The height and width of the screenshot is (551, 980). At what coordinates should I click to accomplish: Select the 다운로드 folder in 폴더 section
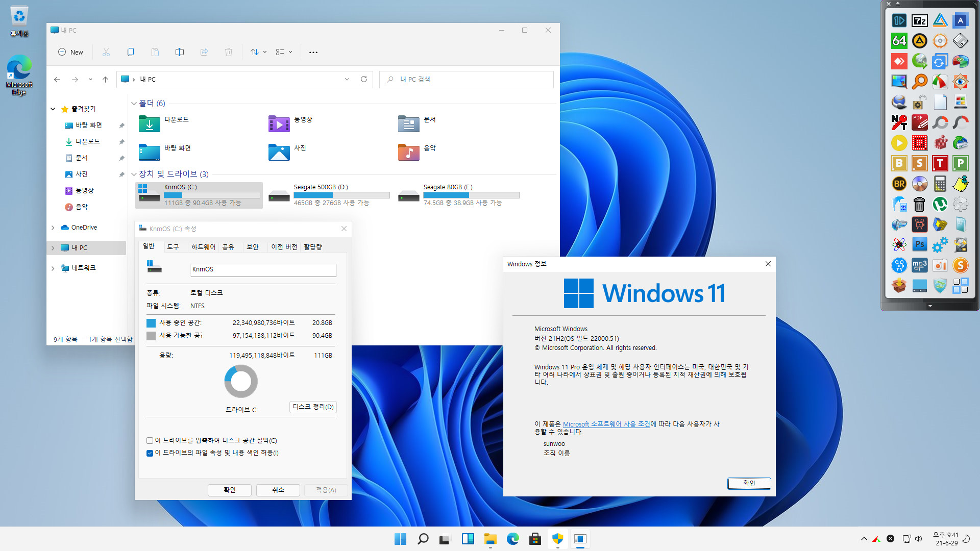[x=164, y=123]
